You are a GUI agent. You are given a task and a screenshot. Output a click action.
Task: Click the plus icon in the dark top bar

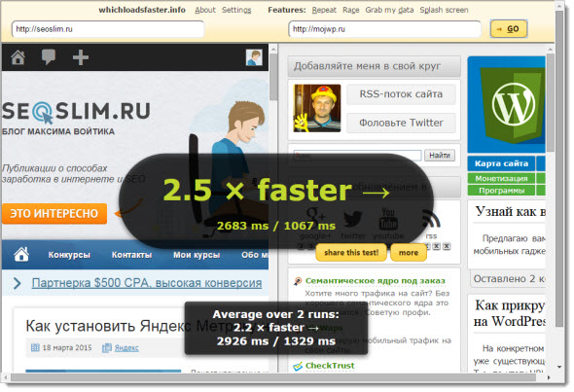click(x=81, y=57)
